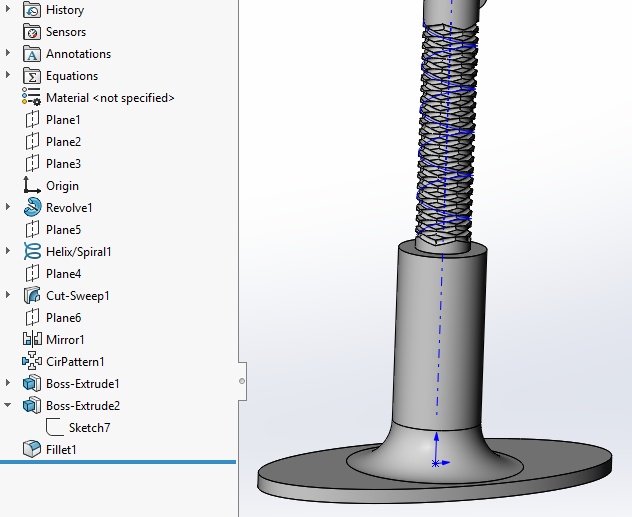Select the Annotations label
The height and width of the screenshot is (517, 632).
pyautogui.click(x=79, y=54)
